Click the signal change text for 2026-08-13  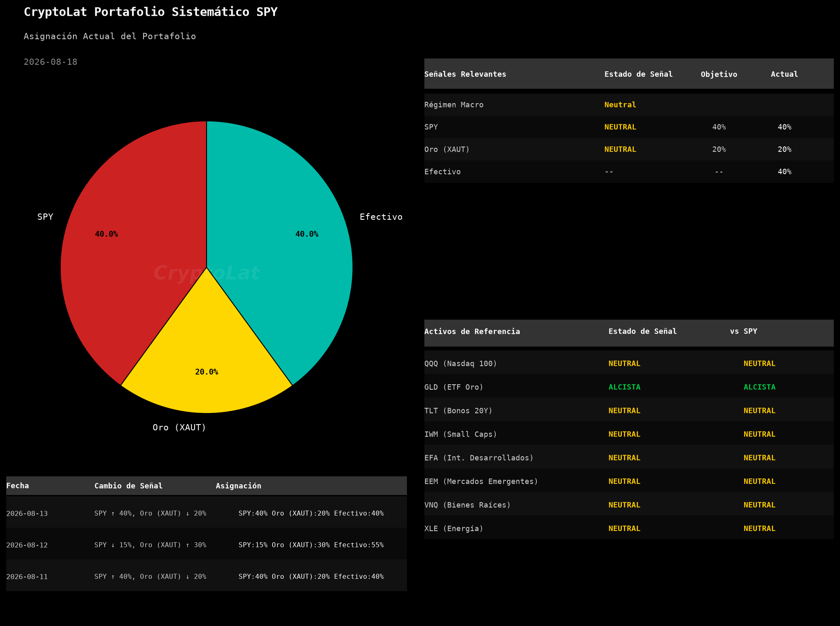pyautogui.click(x=150, y=514)
